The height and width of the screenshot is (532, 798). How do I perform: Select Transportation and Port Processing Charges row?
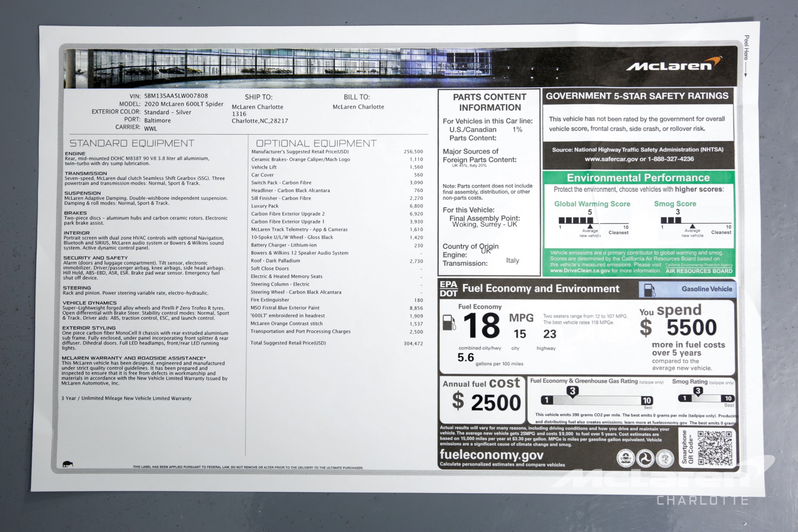tap(337, 331)
